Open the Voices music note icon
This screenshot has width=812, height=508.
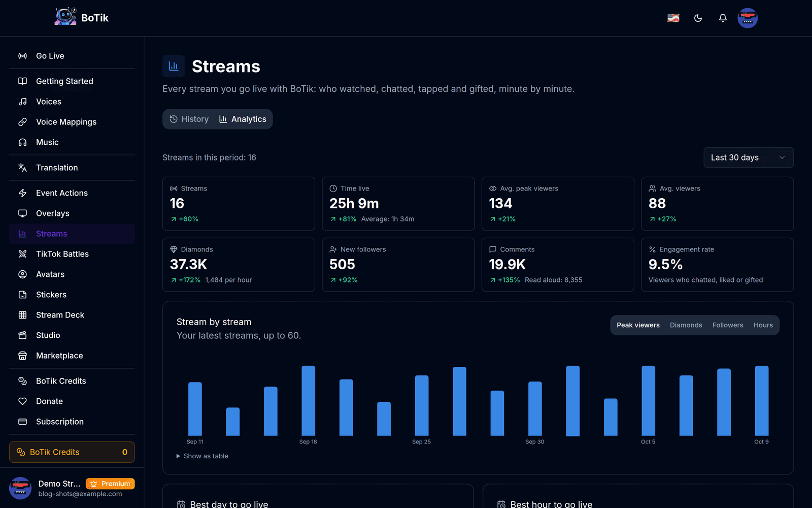(22, 102)
